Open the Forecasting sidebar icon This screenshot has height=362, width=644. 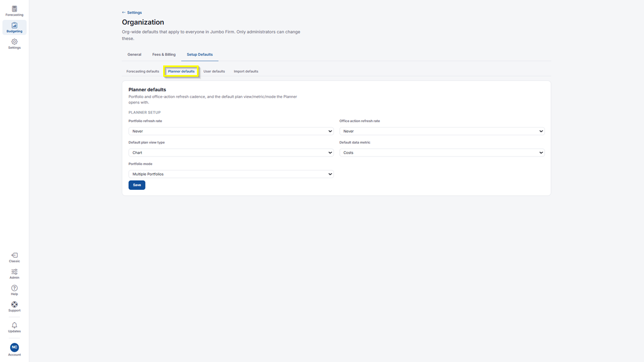click(x=14, y=11)
